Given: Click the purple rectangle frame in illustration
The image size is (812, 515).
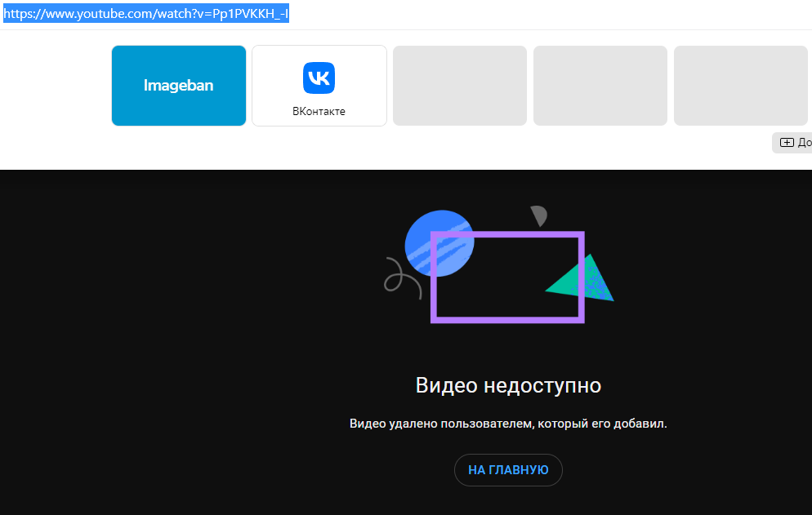Looking at the screenshot, I should click(507, 235).
